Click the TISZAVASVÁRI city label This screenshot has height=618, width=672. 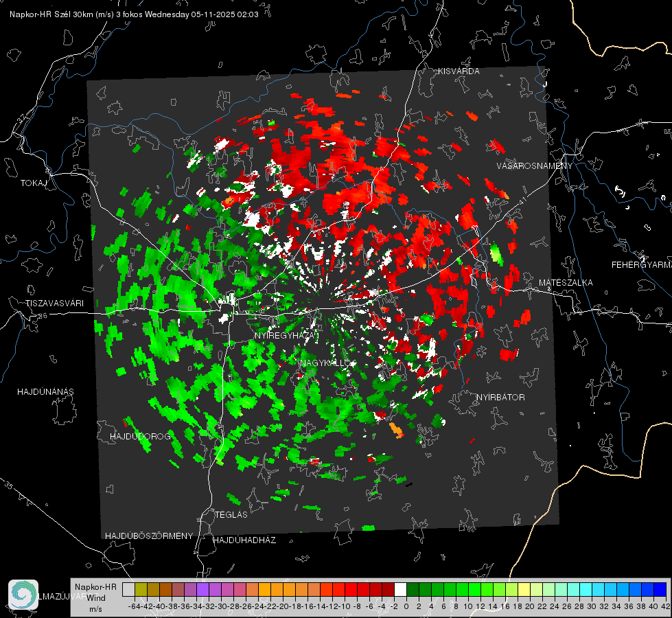point(55,304)
